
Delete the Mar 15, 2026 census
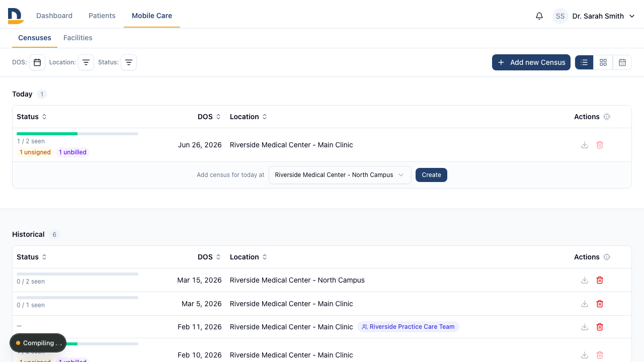600,280
